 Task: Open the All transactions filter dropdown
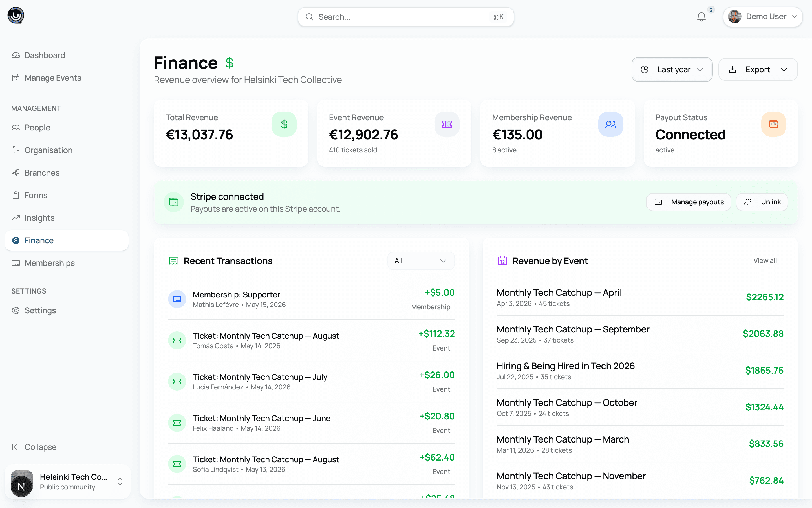421,261
